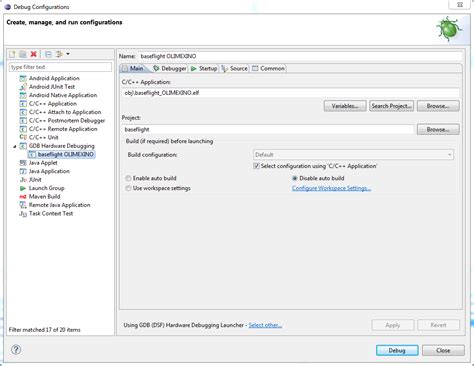Viewport: 474px width, 366px height.
Task: Click the C/C++ Application tree icon
Action: tap(23, 104)
